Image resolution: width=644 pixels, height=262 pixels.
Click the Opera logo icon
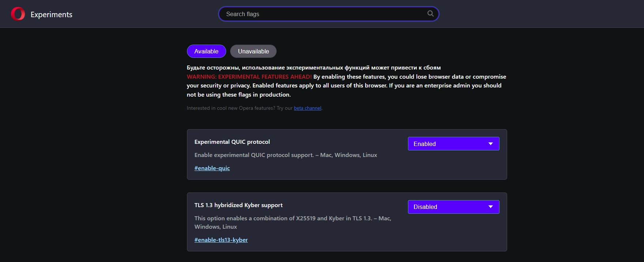click(18, 14)
